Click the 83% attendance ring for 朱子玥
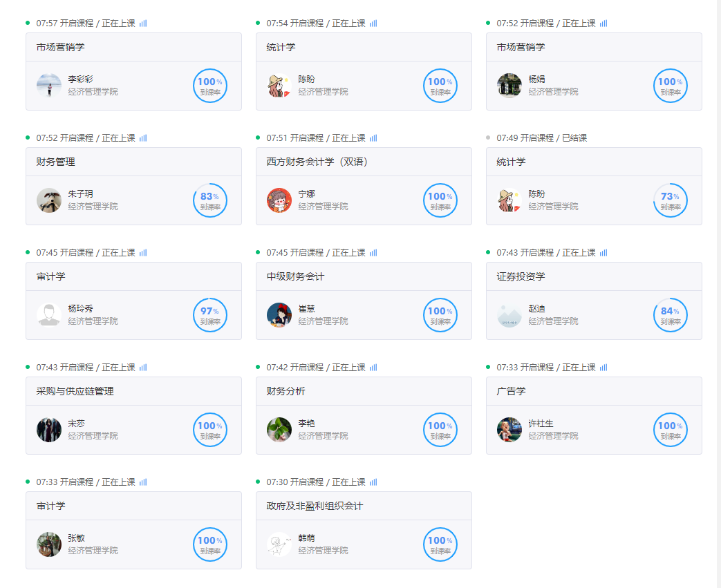721x588 pixels. click(209, 200)
